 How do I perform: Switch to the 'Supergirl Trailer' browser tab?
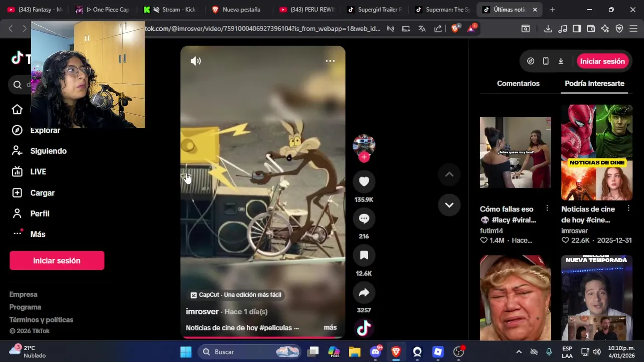pos(374,9)
